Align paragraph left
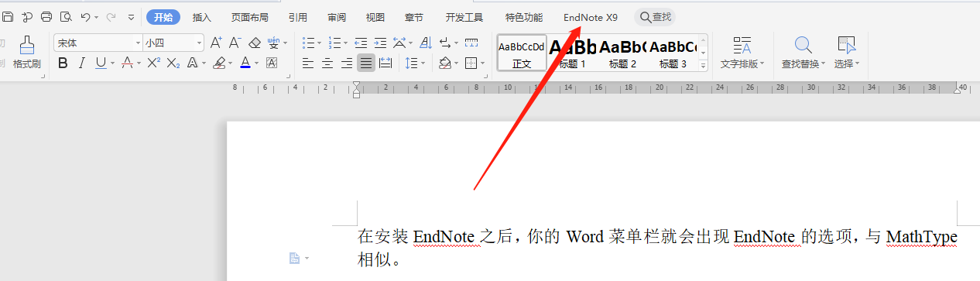Viewport: 980px width, 281px height. pos(308,63)
